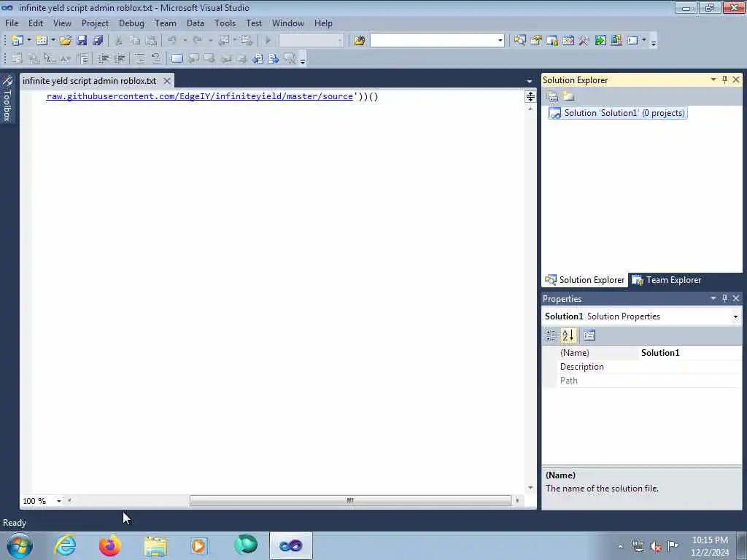Click the Start Page green arrow icon
Image resolution: width=747 pixels, height=560 pixels.
(x=600, y=41)
